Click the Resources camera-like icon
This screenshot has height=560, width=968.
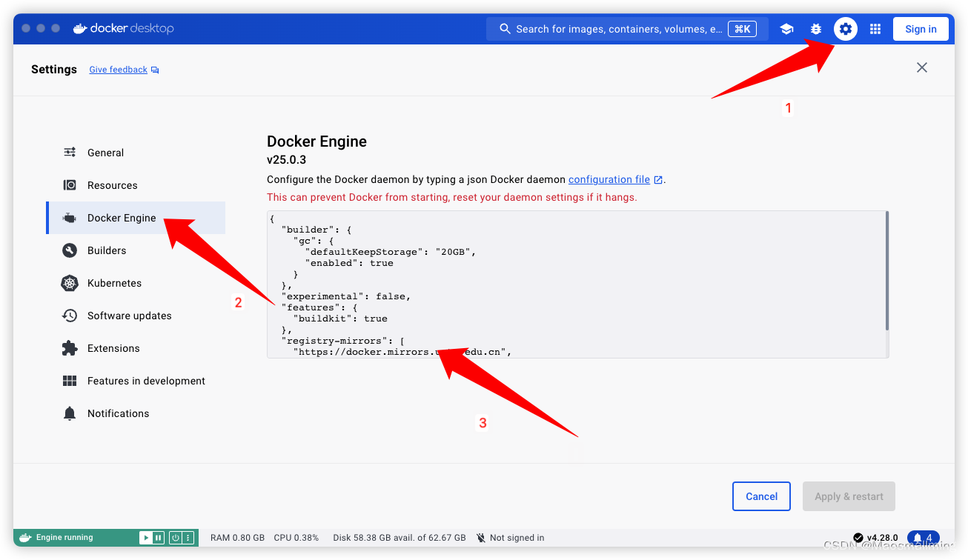[x=70, y=185]
